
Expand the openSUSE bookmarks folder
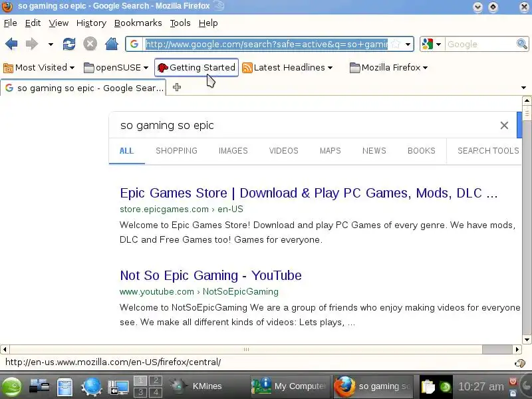[x=116, y=68]
